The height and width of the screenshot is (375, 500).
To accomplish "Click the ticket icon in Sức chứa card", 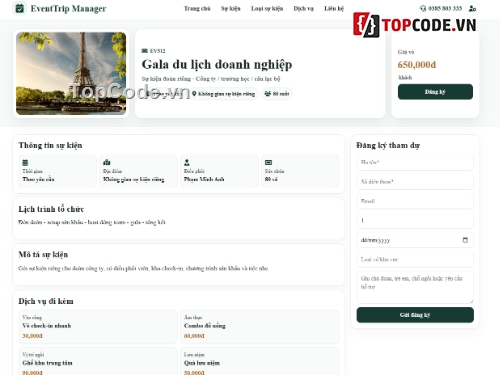I will pos(268,162).
